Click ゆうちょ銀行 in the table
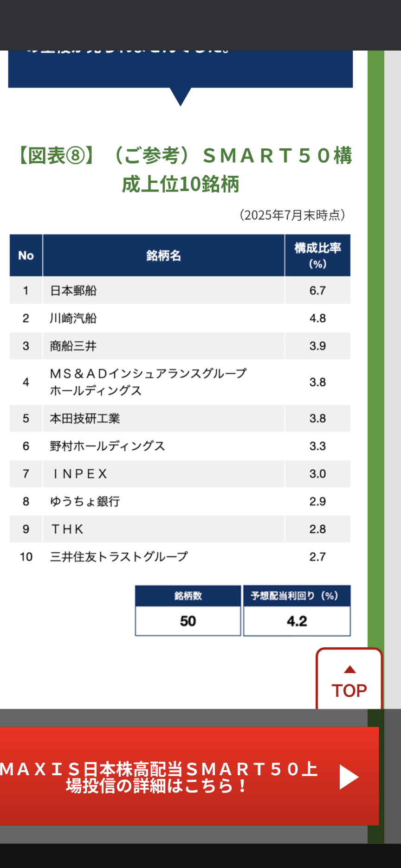This screenshot has width=401, height=868. 85,501
